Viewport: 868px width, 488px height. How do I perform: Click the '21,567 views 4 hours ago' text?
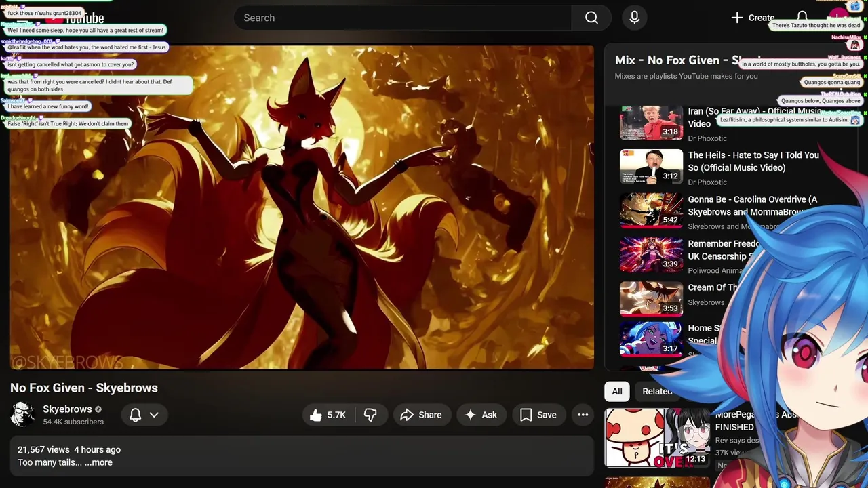point(69,449)
